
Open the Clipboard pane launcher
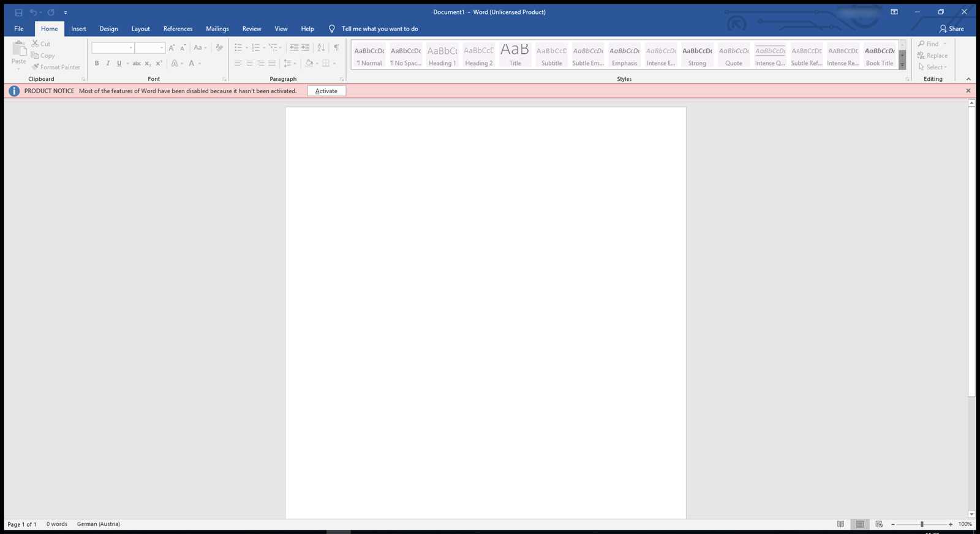[83, 80]
